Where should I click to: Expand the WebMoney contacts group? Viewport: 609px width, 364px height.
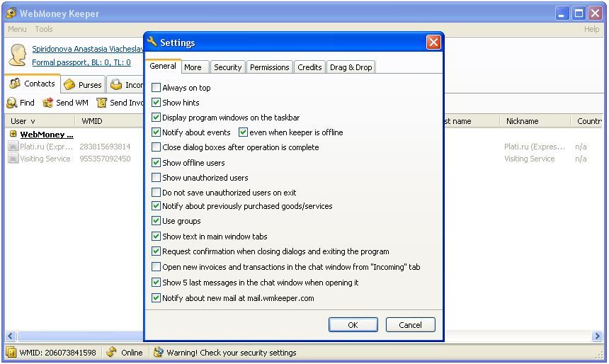click(x=13, y=134)
